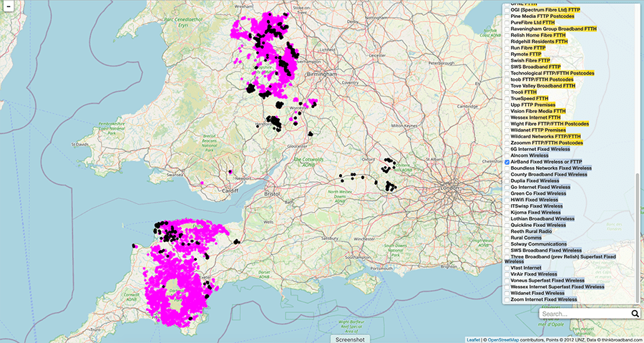This screenshot has height=343, width=644.
Task: Check Zzoomm FTTP/FTTH Postcodes box
Action: pyautogui.click(x=507, y=143)
